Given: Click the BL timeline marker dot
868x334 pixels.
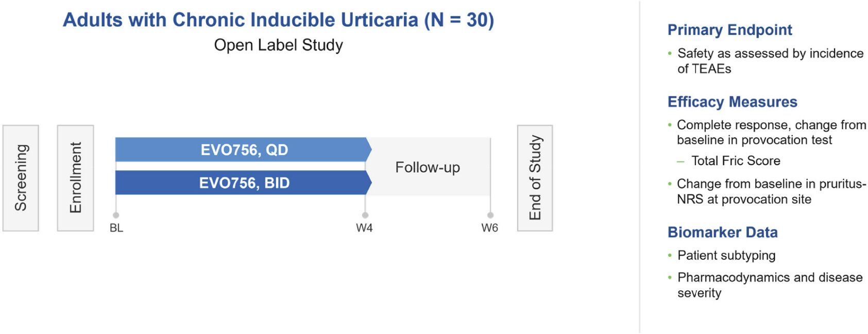Looking at the screenshot, I should (116, 215).
